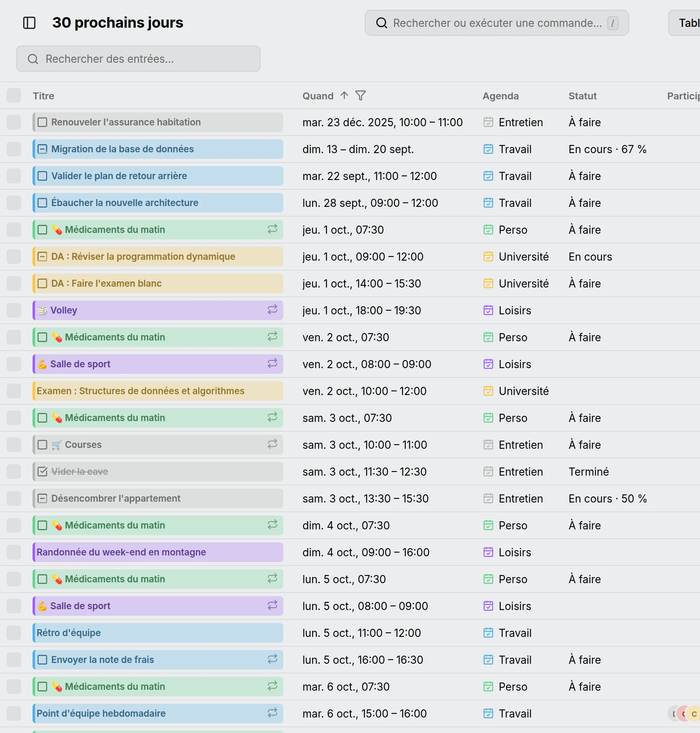
Task: Click the status En cours · 67 %
Action: 608,149
